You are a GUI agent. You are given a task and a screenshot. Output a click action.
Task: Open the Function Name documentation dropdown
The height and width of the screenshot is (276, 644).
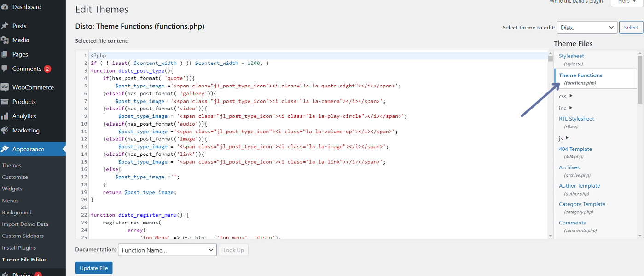[x=167, y=250]
